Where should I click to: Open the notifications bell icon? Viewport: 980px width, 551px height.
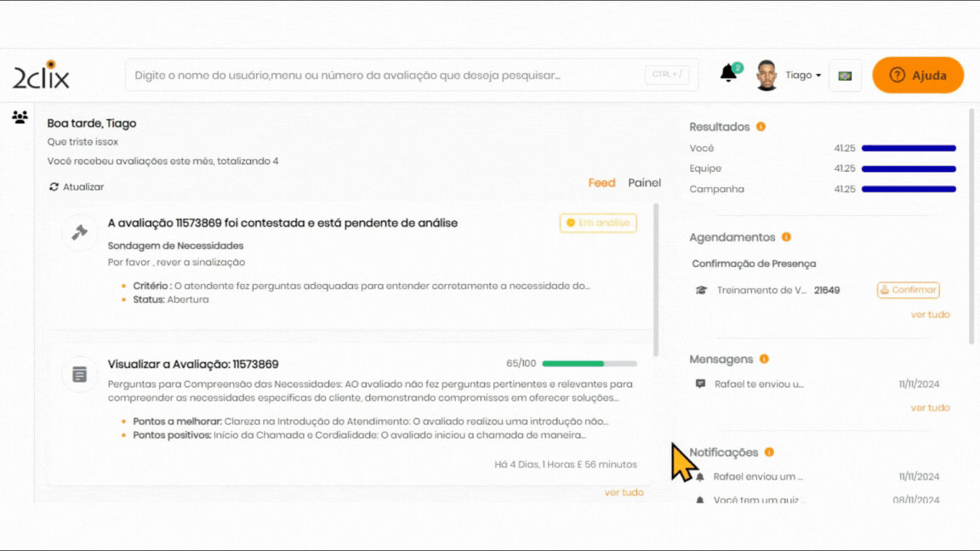(728, 74)
